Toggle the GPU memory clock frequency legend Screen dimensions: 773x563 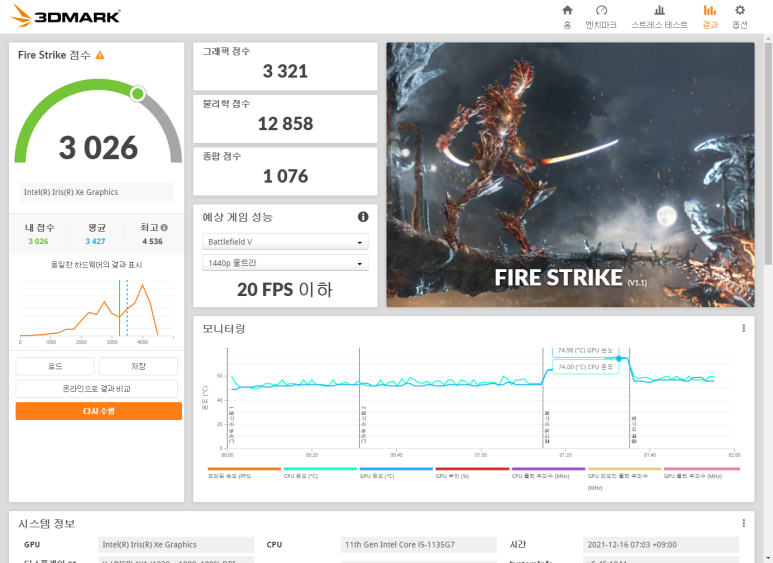(624, 478)
